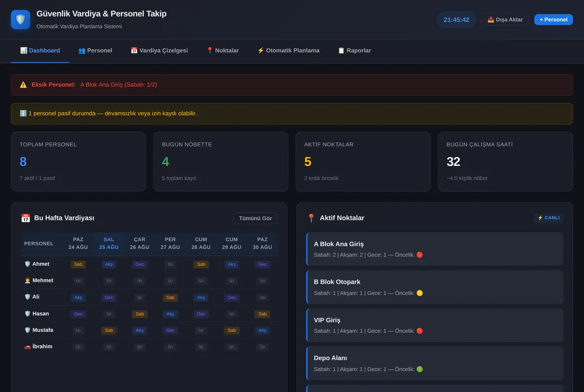This screenshot has width=584, height=392.
Task: Open the Vardiya Çizelgesi tab
Action: point(159,51)
